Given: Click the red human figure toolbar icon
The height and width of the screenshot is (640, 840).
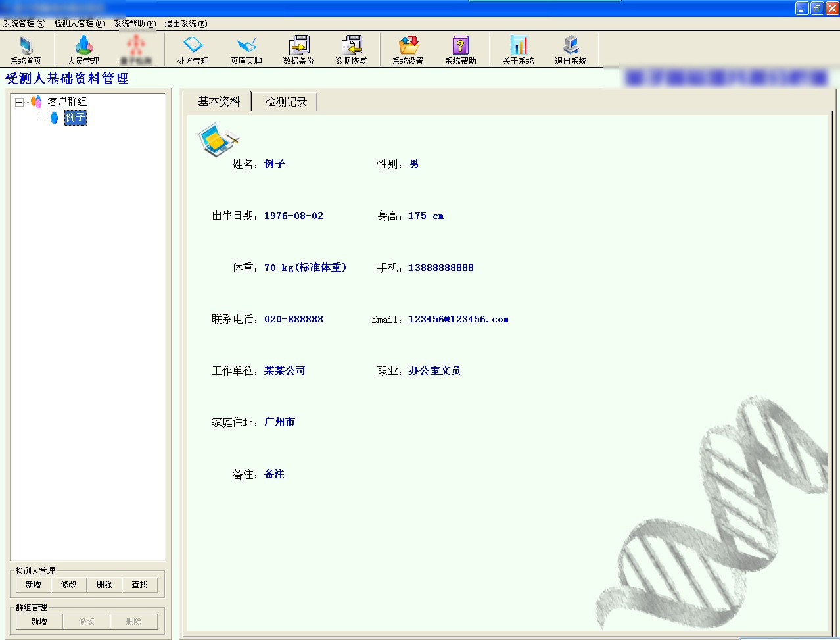Looking at the screenshot, I should pyautogui.click(x=136, y=49).
